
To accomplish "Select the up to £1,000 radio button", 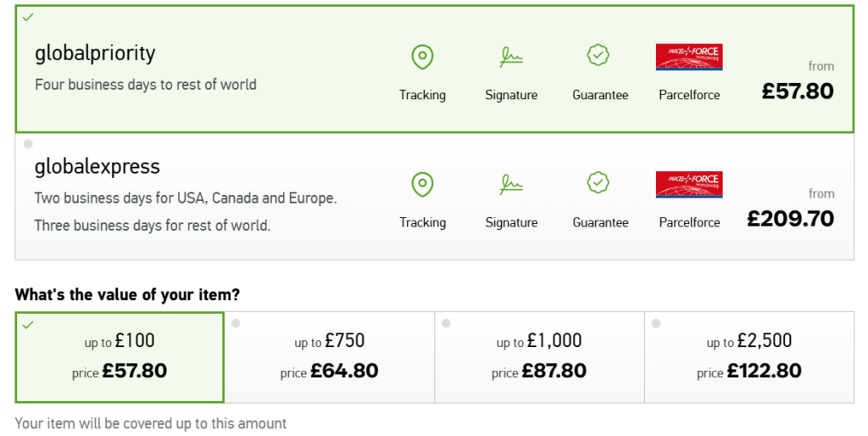I will [446, 323].
